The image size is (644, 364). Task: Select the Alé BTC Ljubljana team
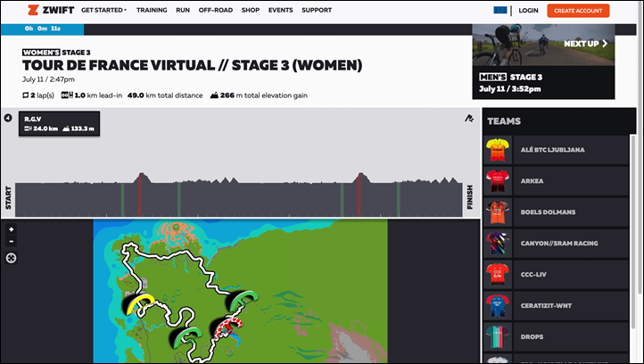tap(556, 150)
